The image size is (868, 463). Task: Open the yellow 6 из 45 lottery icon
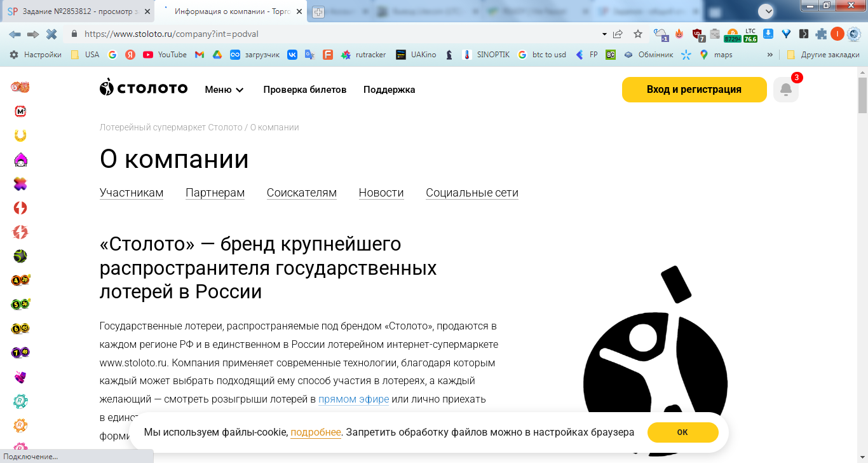click(x=20, y=329)
